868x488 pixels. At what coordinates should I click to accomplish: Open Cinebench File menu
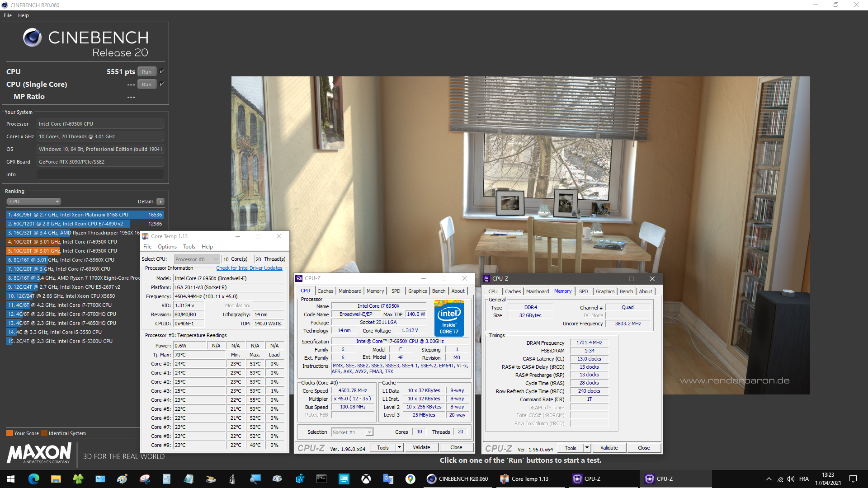[8, 15]
